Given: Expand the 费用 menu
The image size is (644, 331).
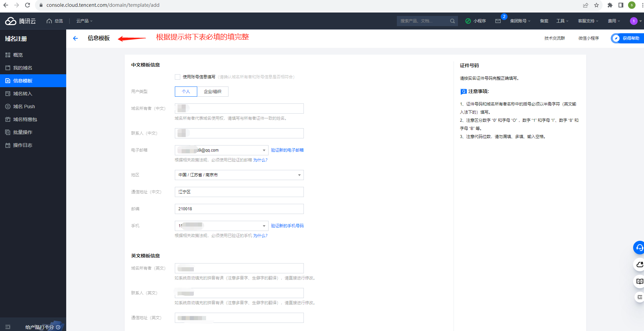Looking at the screenshot, I should 614,21.
